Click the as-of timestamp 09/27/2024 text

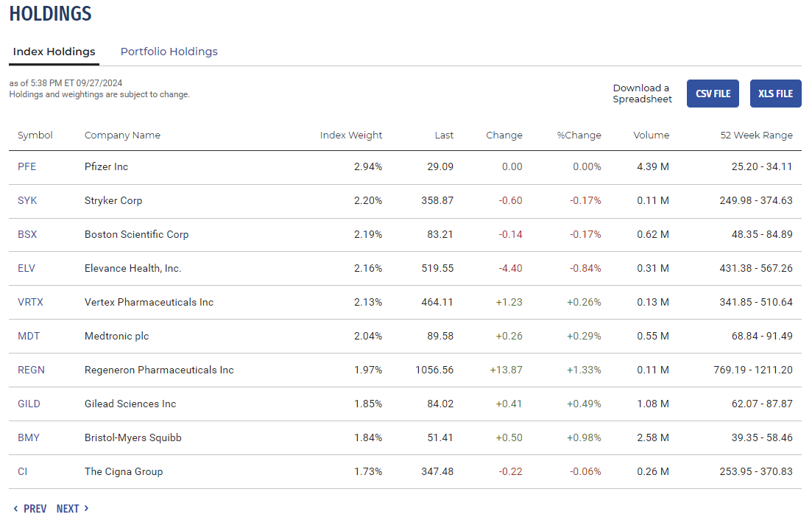coord(66,83)
